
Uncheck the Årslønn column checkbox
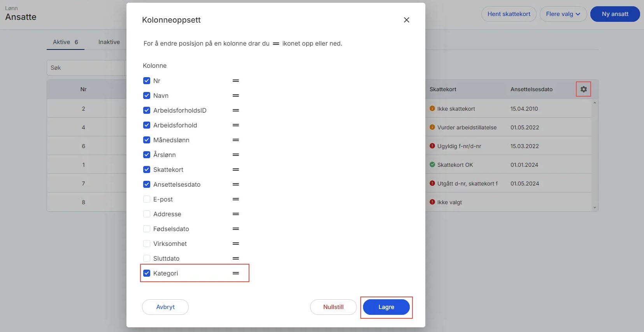[x=147, y=155]
